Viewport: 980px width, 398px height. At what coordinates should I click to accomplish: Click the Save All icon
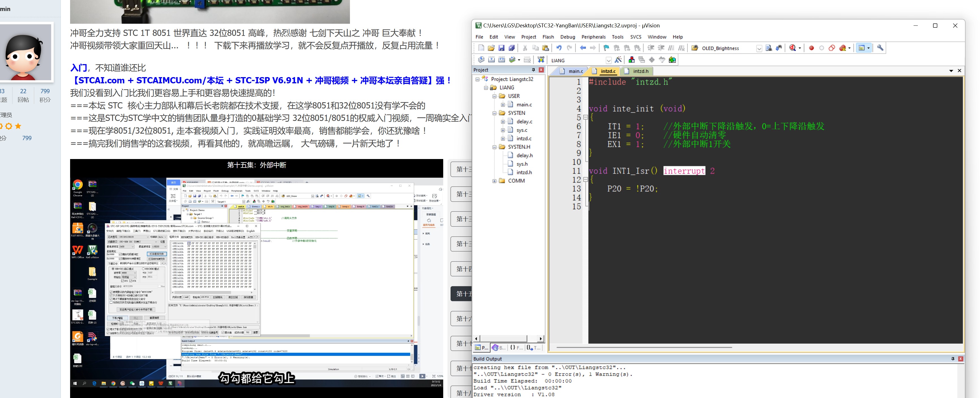tap(512, 48)
